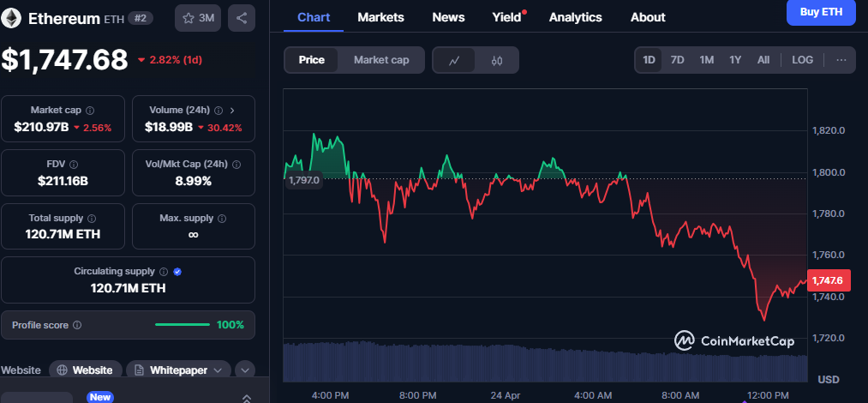Image resolution: width=868 pixels, height=403 pixels.
Task: Open the Volume (24h) arrow chevron
Action: pos(232,110)
